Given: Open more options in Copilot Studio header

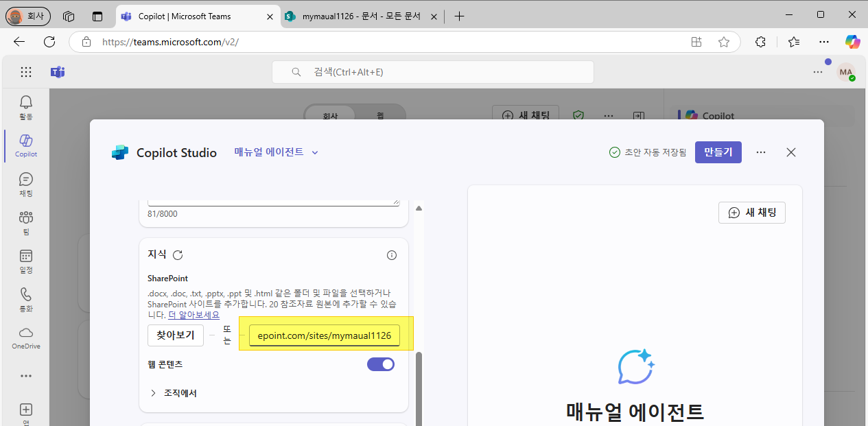Looking at the screenshot, I should (761, 152).
